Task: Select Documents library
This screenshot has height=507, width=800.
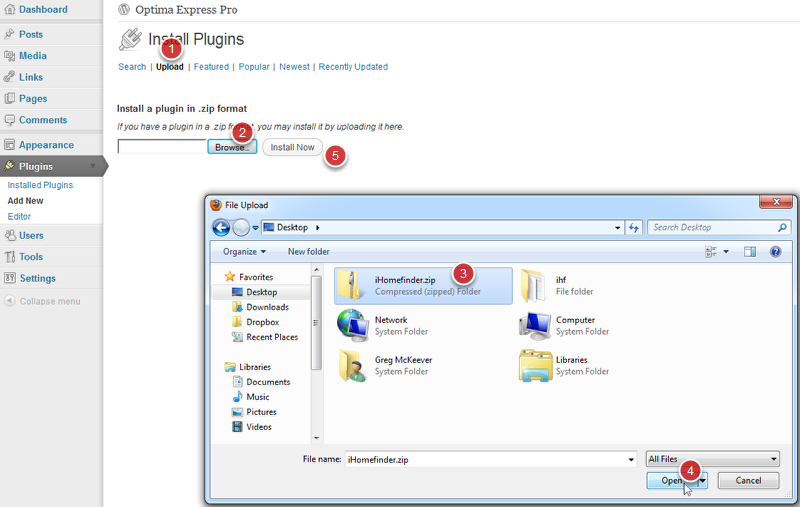Action: click(268, 382)
